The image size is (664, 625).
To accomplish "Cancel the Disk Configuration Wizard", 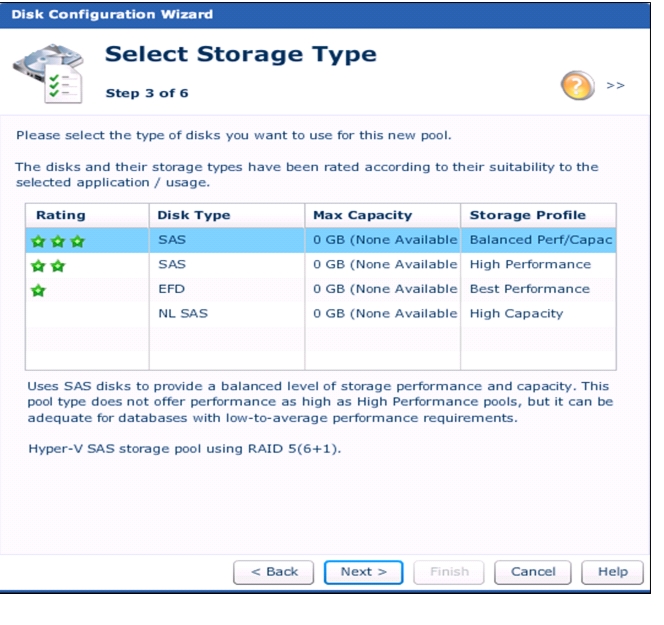I will click(533, 572).
